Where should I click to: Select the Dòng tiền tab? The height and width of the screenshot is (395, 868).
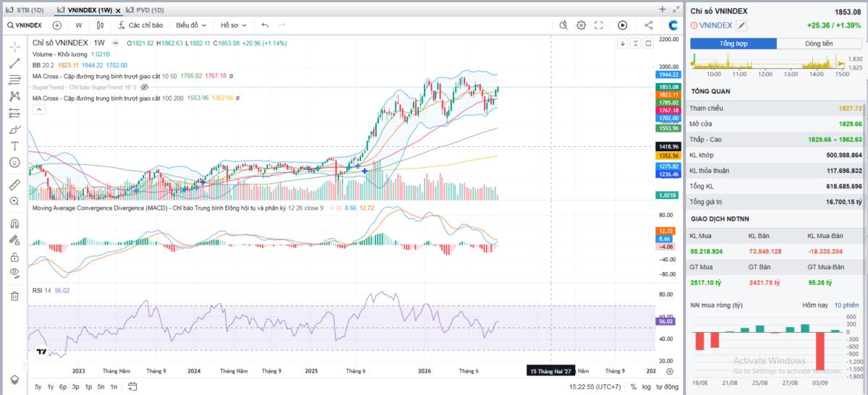pyautogui.click(x=820, y=43)
